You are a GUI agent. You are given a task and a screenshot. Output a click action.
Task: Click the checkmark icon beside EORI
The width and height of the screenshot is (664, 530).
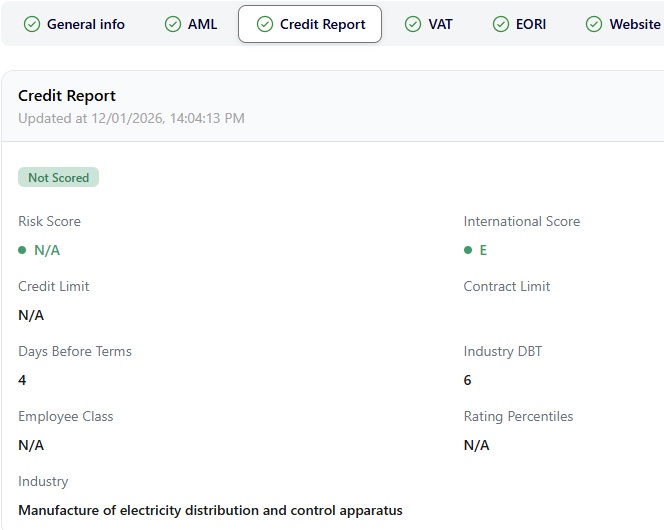click(501, 24)
